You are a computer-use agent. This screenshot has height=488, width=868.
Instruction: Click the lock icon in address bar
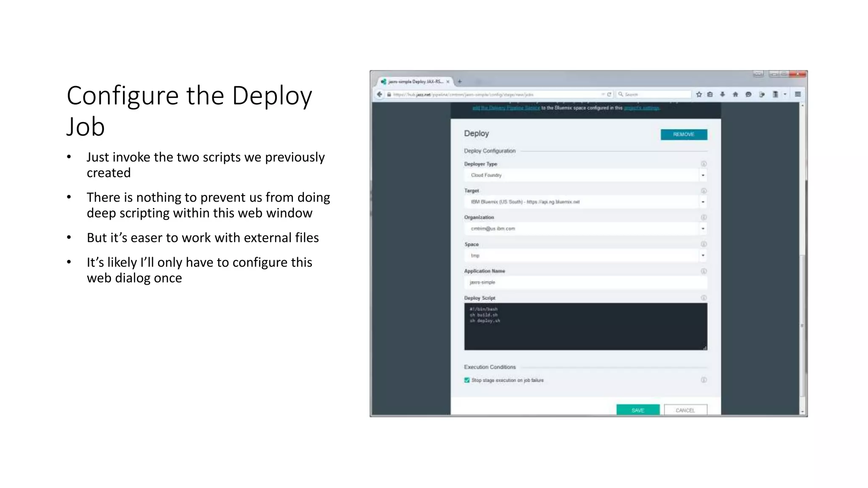[x=389, y=94]
